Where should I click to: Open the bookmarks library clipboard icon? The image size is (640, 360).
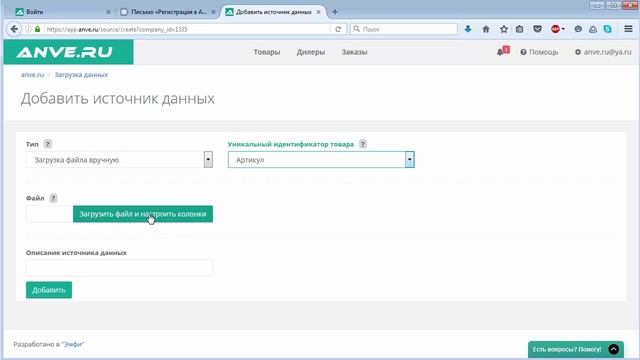519,29
